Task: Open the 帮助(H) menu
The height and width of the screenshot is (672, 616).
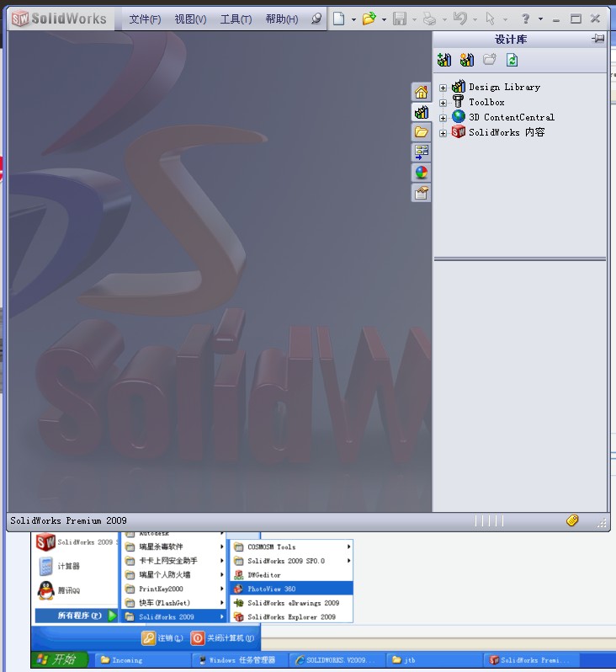Action: point(281,19)
